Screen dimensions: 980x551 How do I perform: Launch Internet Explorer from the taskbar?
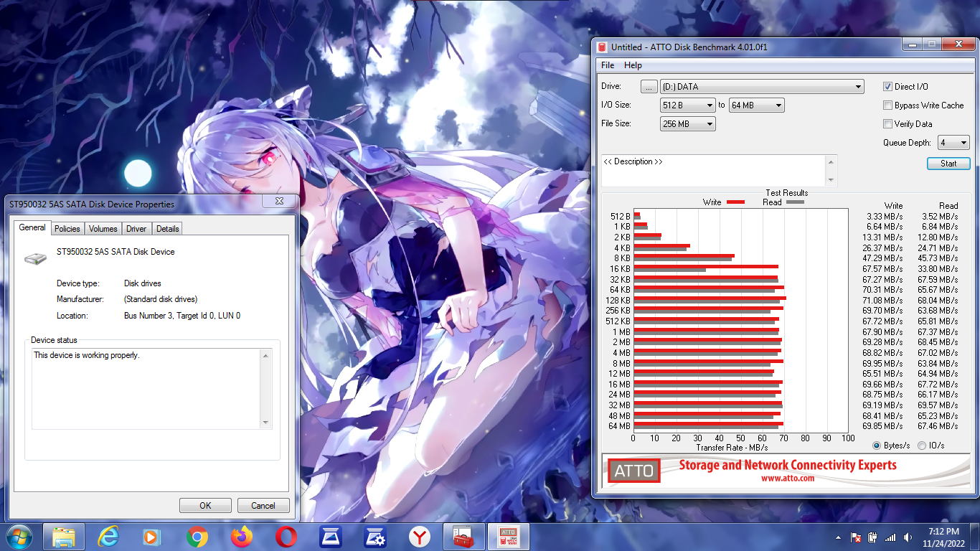point(108,537)
